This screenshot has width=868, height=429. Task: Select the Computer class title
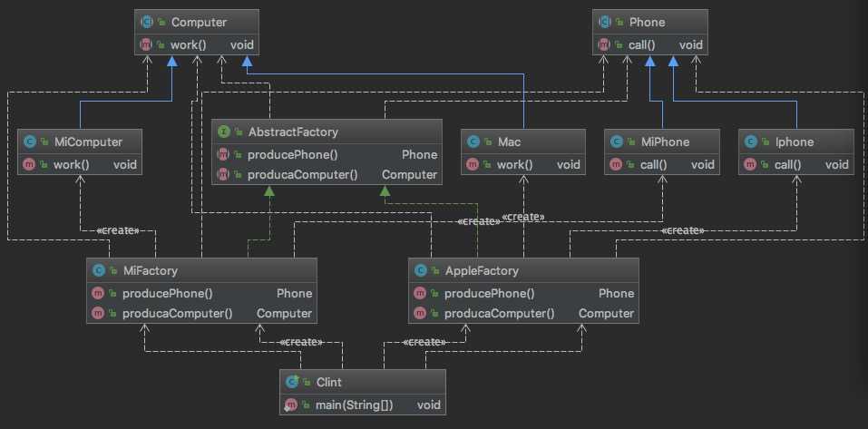(x=199, y=22)
